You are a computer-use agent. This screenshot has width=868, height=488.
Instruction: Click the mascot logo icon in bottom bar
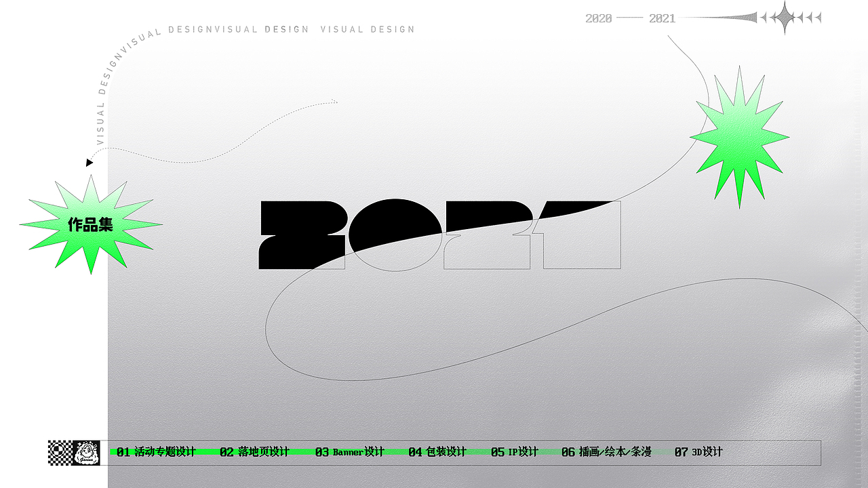[86, 453]
